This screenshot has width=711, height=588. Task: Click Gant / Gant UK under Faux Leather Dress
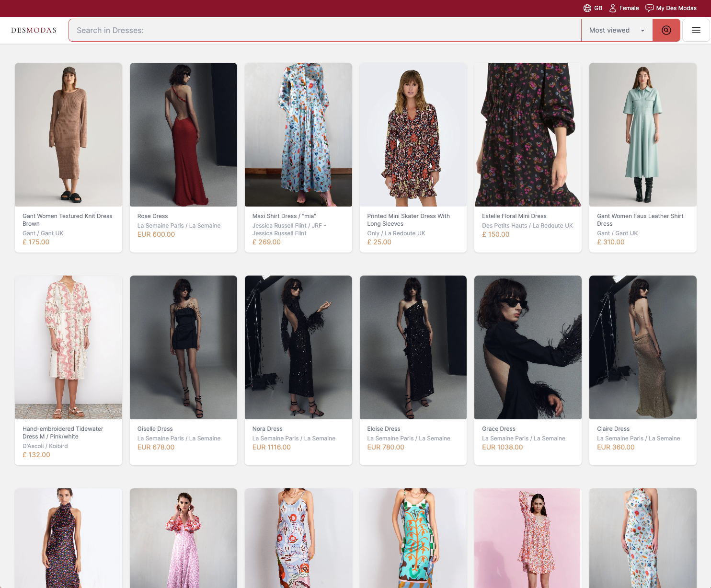[x=618, y=233]
